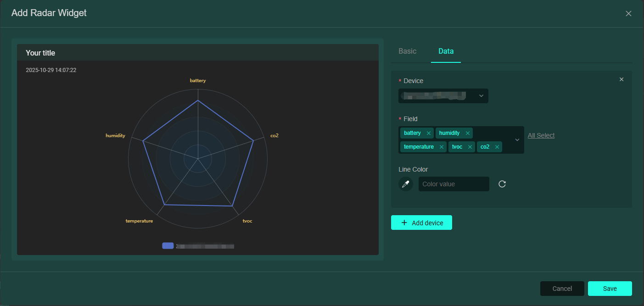Select the Data tab
Viewport: 644px width, 306px height.
(446, 51)
